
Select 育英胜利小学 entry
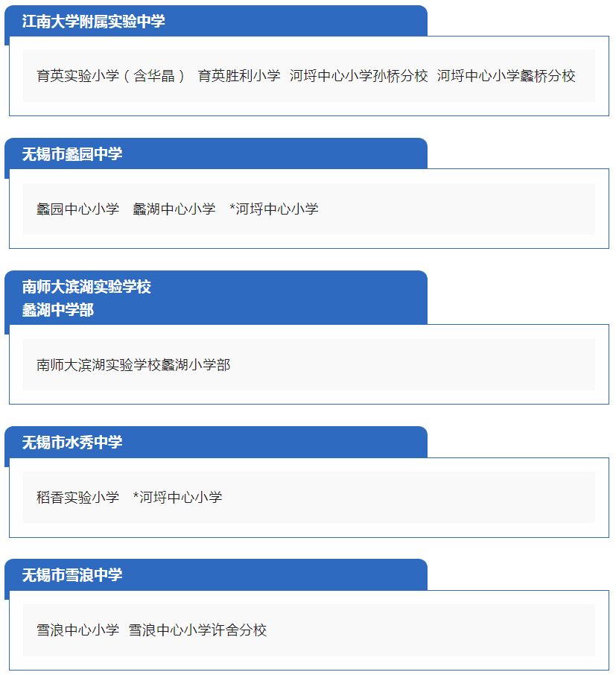click(x=239, y=76)
